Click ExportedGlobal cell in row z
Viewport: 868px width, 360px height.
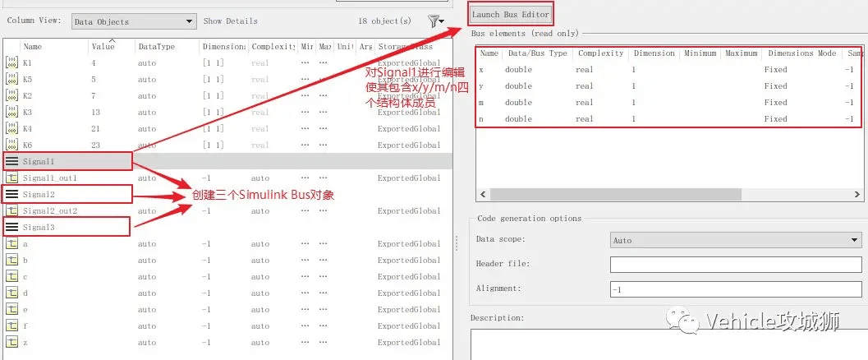point(409,342)
